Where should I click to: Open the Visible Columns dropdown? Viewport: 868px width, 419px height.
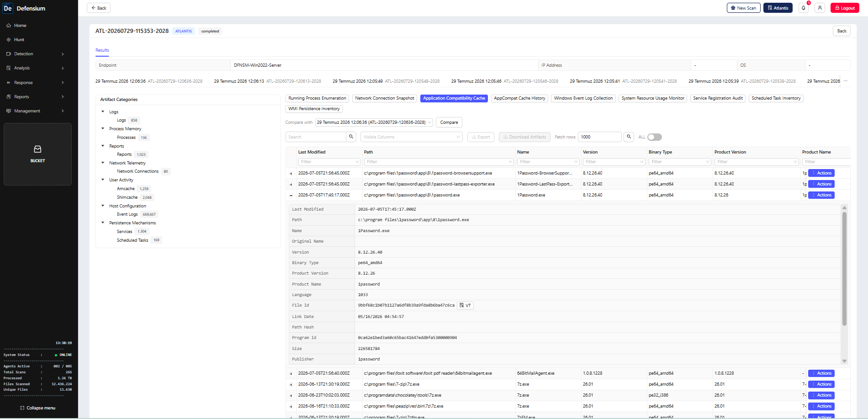click(x=412, y=137)
